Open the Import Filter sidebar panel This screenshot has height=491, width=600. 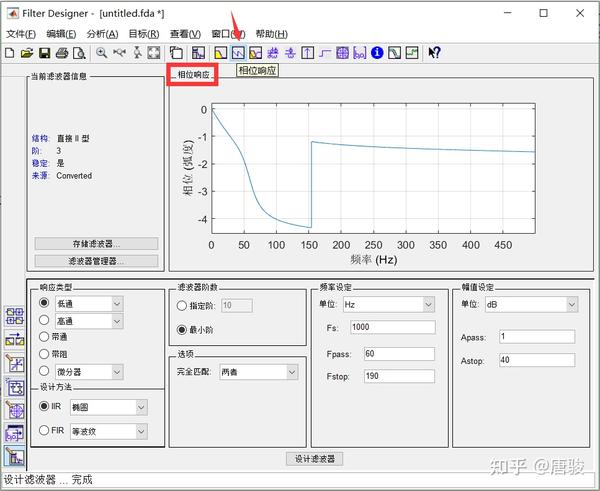pos(15,434)
